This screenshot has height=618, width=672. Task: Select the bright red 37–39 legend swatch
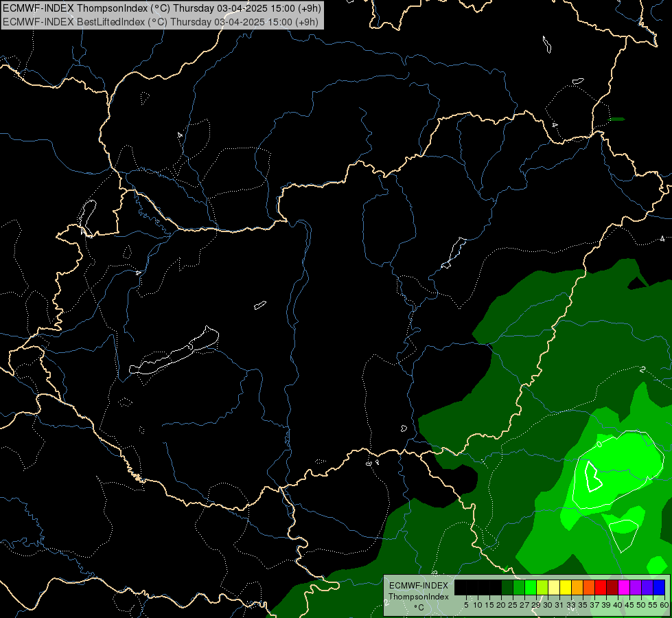click(601, 587)
